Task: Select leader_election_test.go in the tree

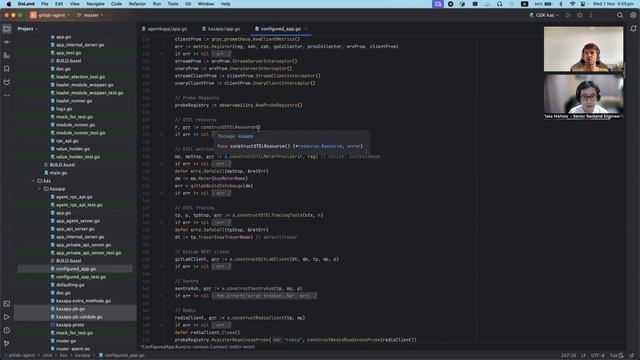Action: pos(80,77)
